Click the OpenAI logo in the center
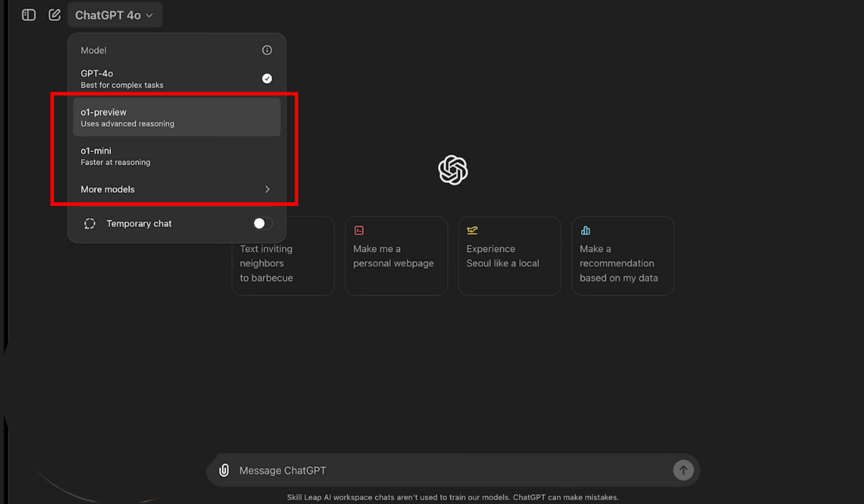This screenshot has height=504, width=864. [x=453, y=170]
